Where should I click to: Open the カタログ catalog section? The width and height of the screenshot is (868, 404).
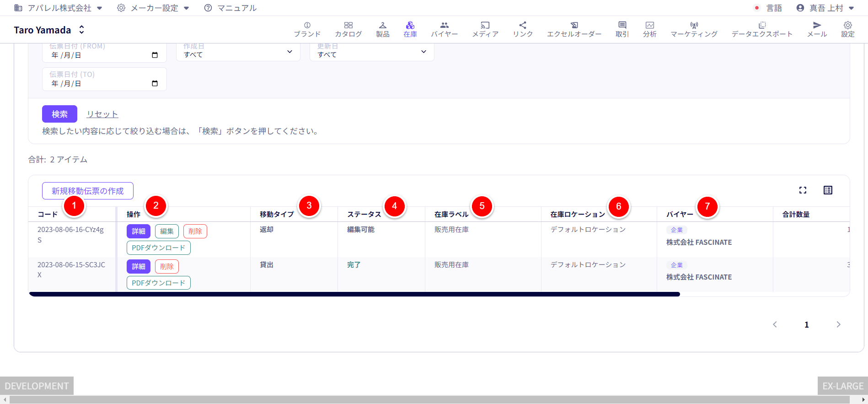pyautogui.click(x=348, y=29)
